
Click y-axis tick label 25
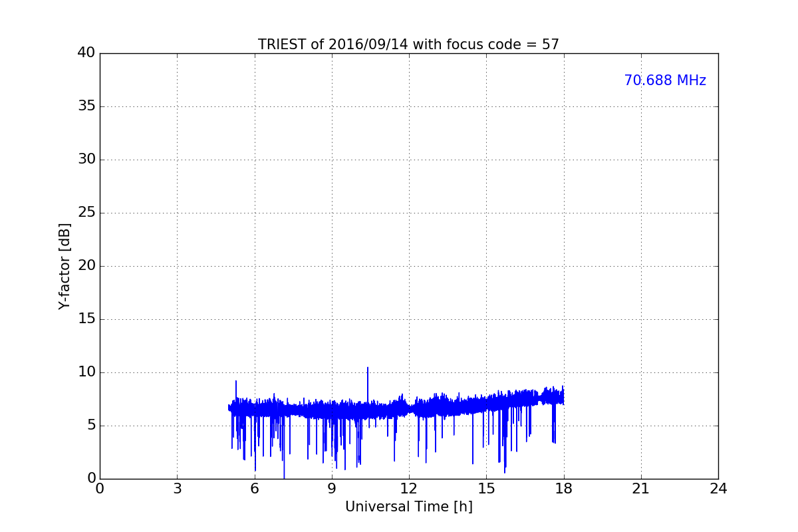(86, 212)
